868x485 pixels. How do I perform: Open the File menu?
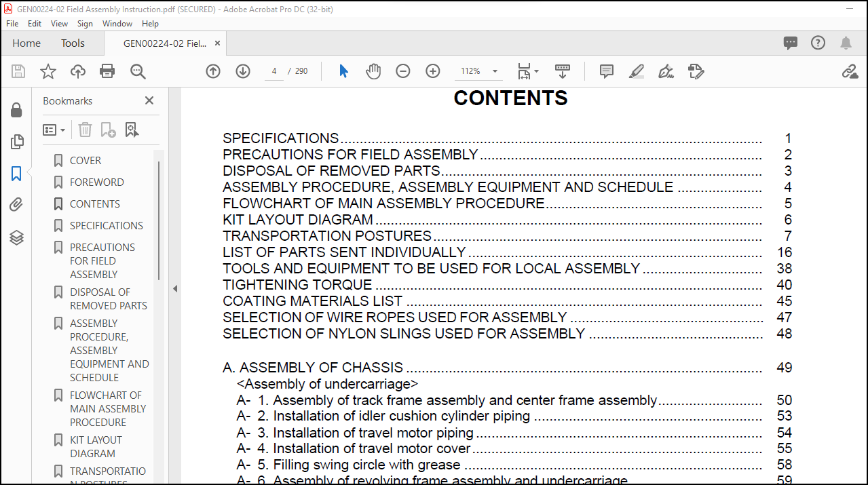12,23
